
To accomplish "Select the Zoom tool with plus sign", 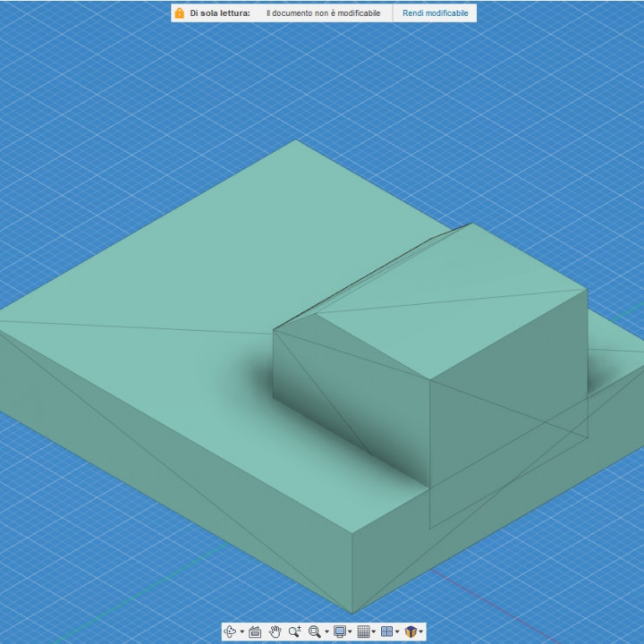I will (x=294, y=631).
